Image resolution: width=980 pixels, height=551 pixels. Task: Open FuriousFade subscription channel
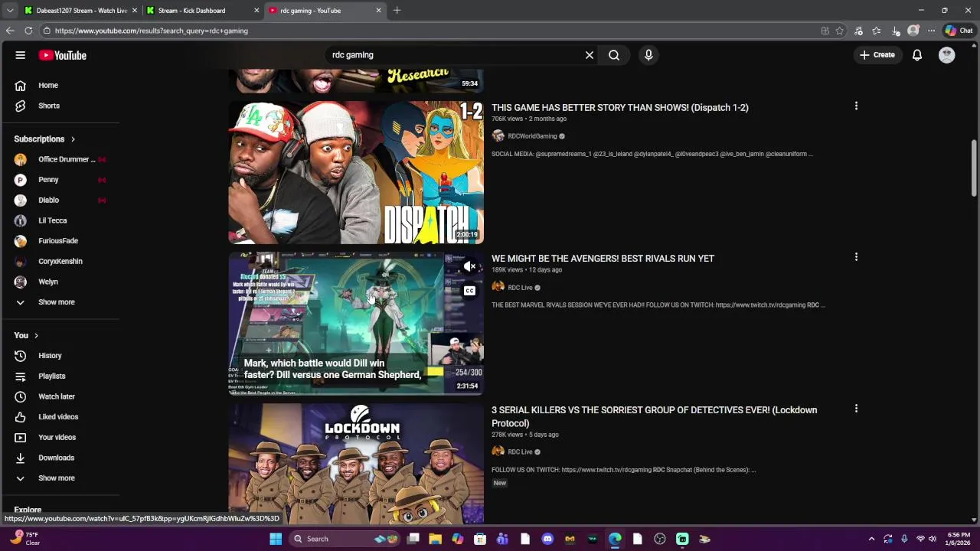(59, 241)
